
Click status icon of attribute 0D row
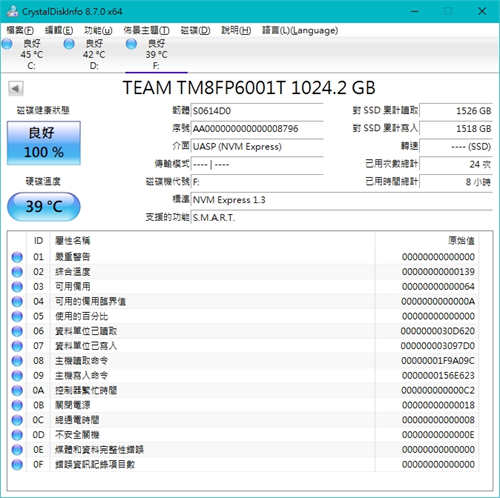[17, 435]
